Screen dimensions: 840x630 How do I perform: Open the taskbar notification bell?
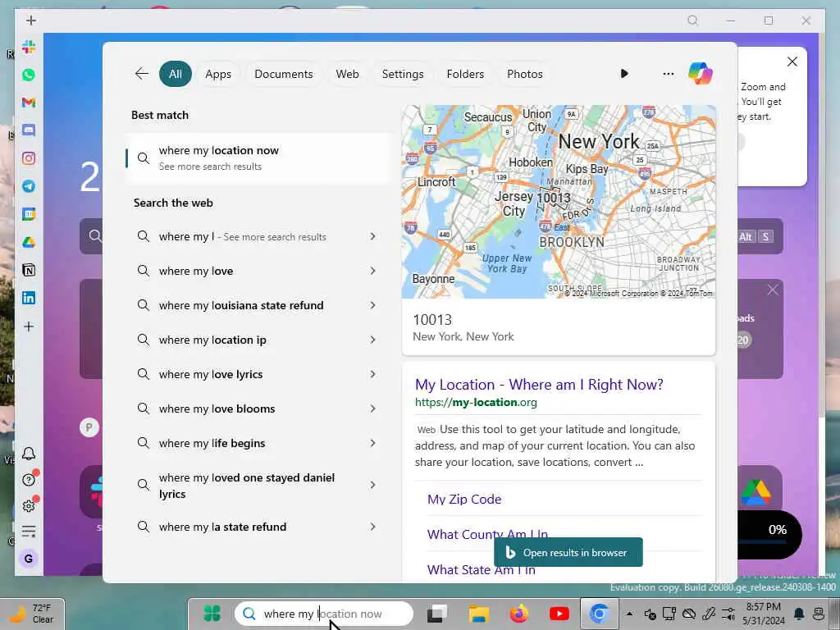[x=799, y=614]
